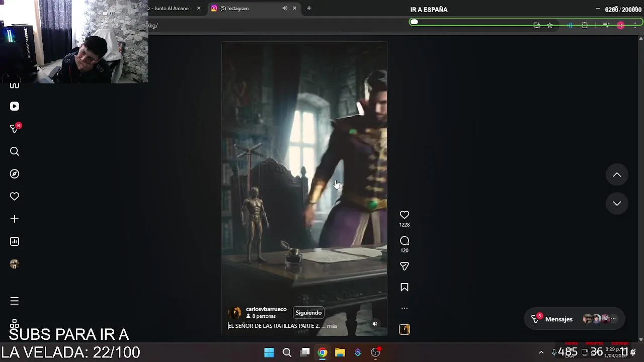
Task: Open the Chrome profile avatar
Action: click(x=621, y=25)
